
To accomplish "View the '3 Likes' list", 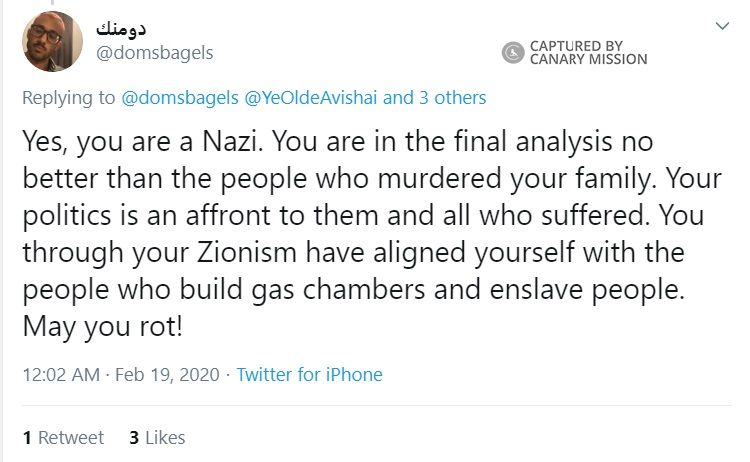I will click(157, 437).
